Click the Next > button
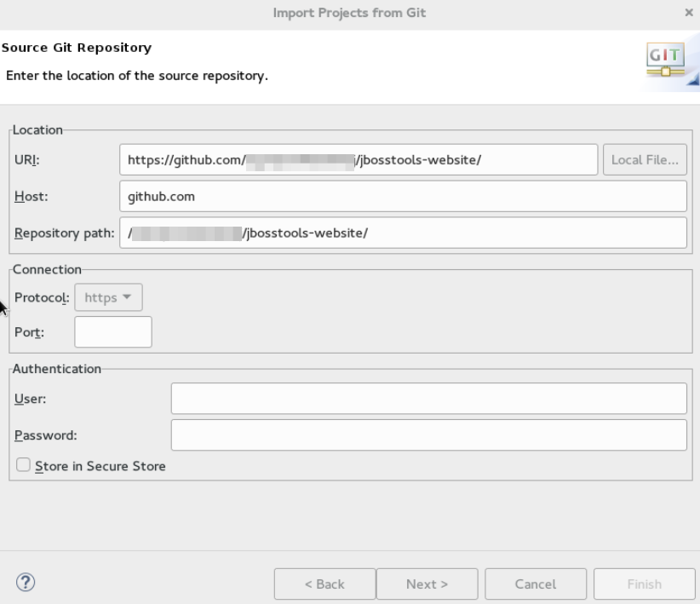This screenshot has width=700, height=604. click(427, 584)
